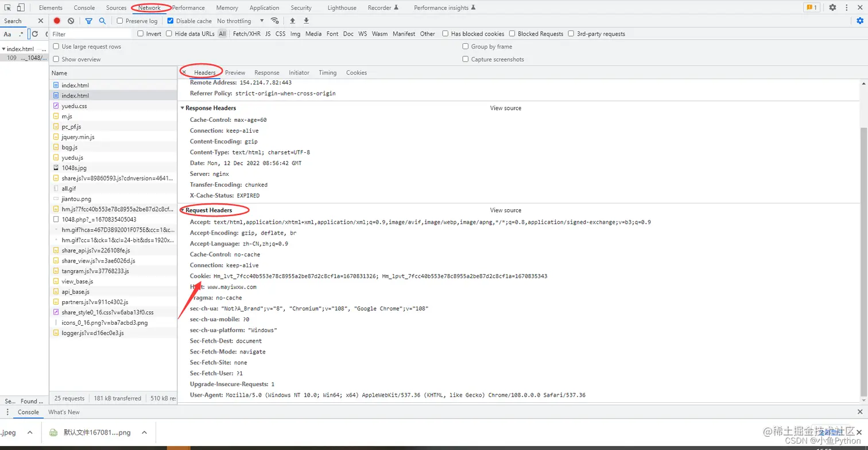Open the Timing tab
This screenshot has width=868, height=450.
[327, 72]
